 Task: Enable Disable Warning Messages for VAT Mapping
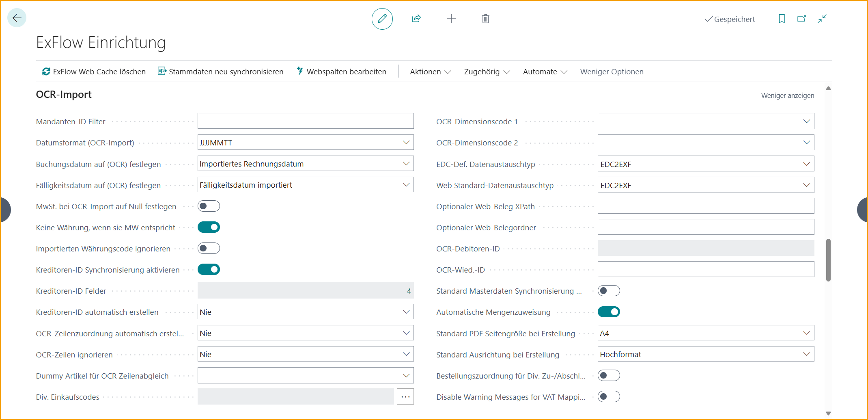point(609,396)
